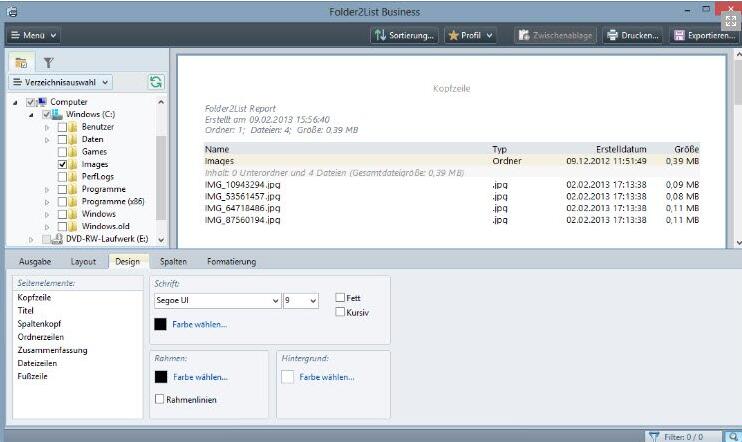Screen dimensions: 742x442
Task: Switch to the Ausgabe tab
Action: [35, 262]
